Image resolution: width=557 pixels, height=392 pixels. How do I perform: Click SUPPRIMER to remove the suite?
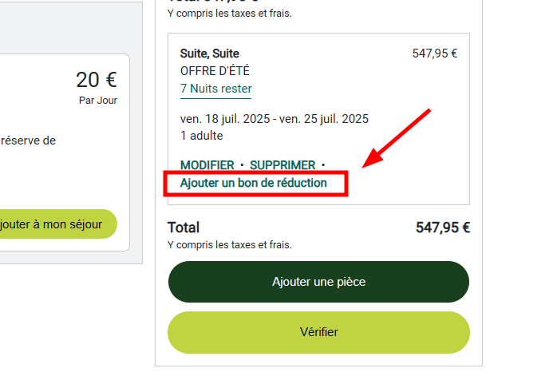(282, 165)
